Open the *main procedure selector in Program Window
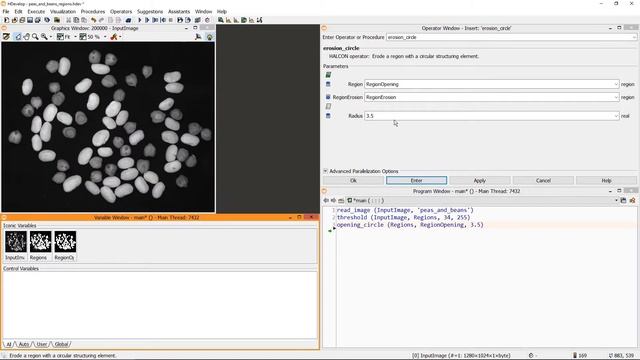 click(x=482, y=200)
